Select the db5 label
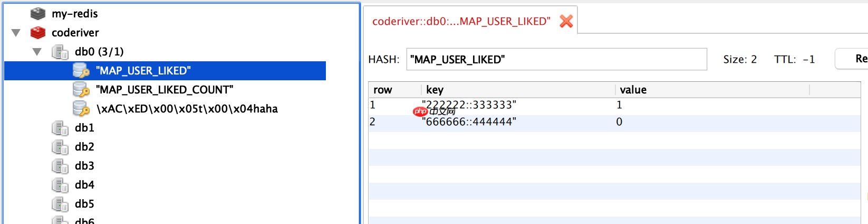Viewport: 868px width, 224px height. (x=84, y=204)
